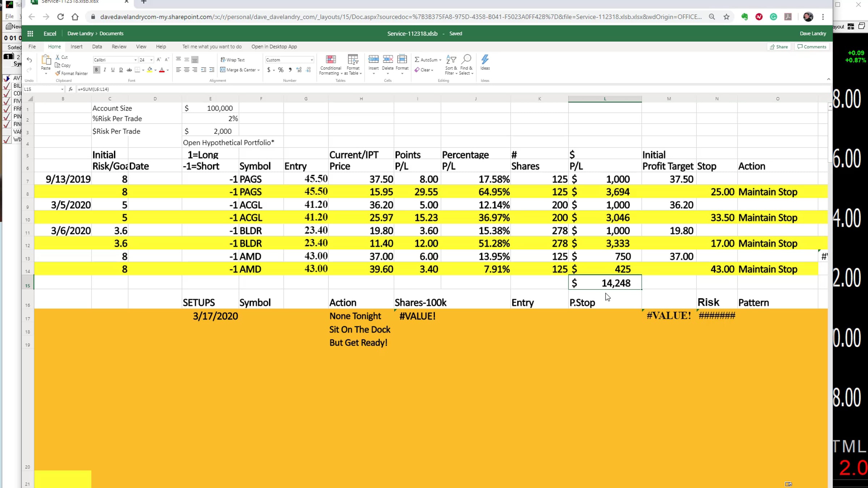Screen dimensions: 868x488
Task: Increase decimal places
Action: (299, 70)
